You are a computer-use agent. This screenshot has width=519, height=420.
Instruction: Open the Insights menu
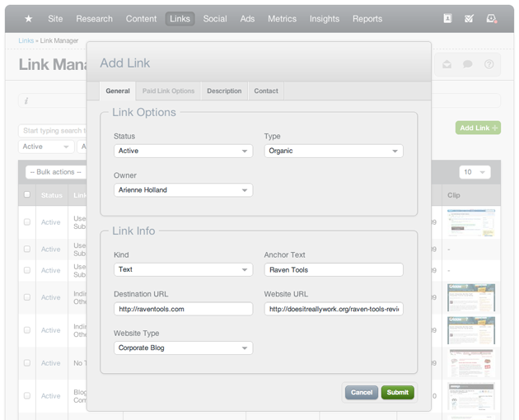[325, 19]
